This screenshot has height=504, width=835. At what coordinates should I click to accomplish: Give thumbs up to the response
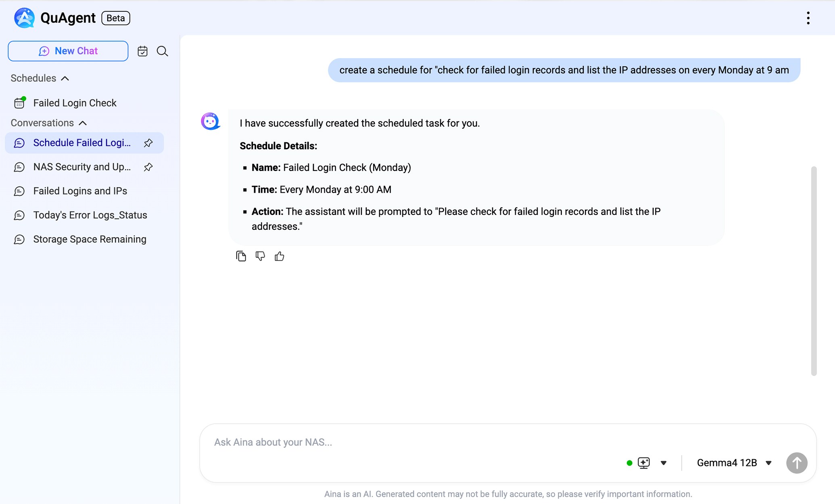coord(280,256)
